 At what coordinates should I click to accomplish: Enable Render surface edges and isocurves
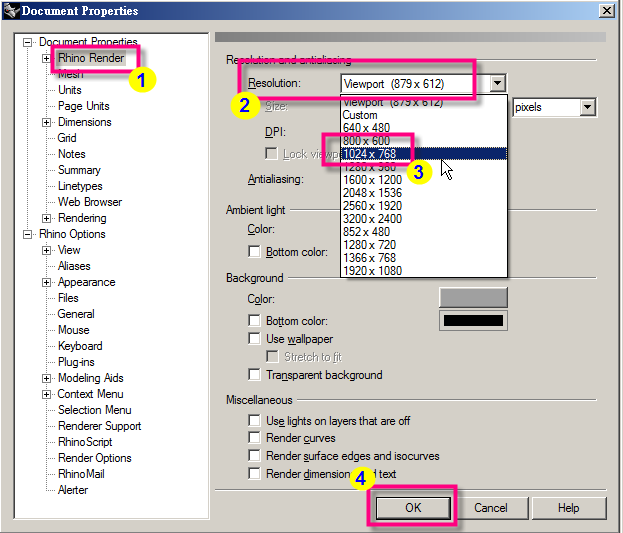pos(254,455)
